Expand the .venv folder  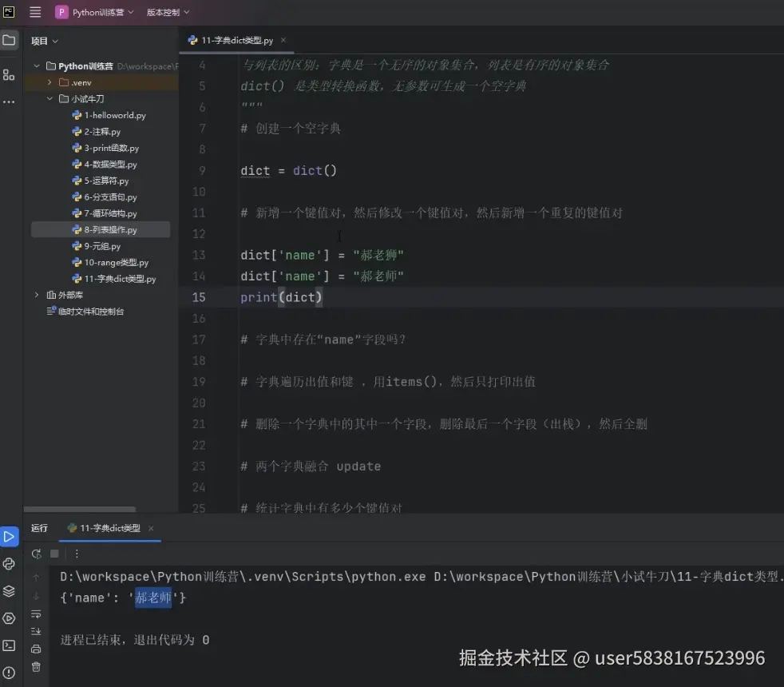pyautogui.click(x=49, y=82)
